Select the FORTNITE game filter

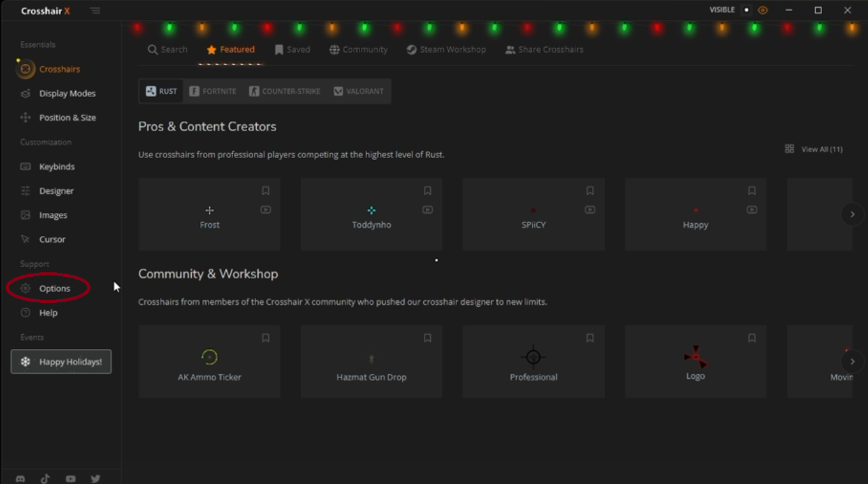point(213,91)
